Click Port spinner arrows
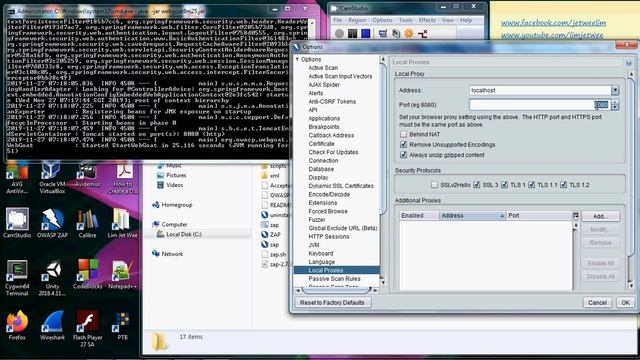This screenshot has width=640, height=360. (615, 105)
